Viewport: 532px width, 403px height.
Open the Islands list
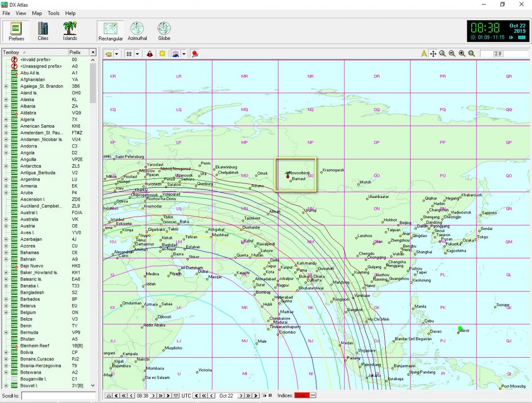point(70,31)
